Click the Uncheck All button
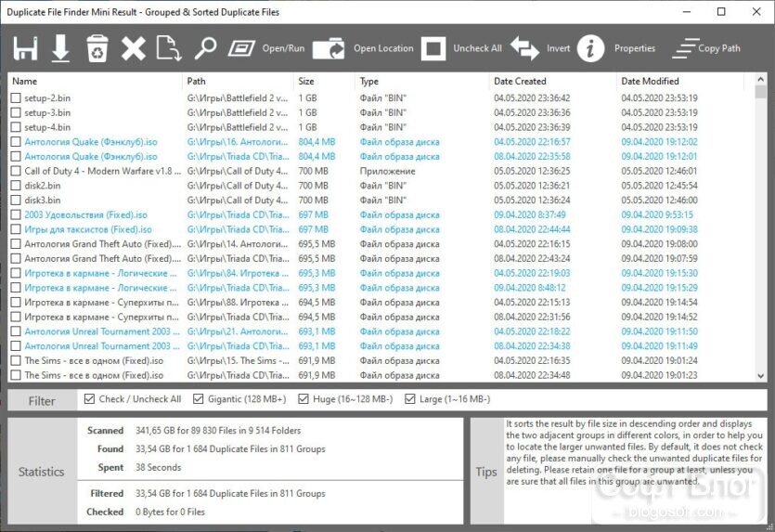The width and height of the screenshot is (775, 532). (x=461, y=48)
